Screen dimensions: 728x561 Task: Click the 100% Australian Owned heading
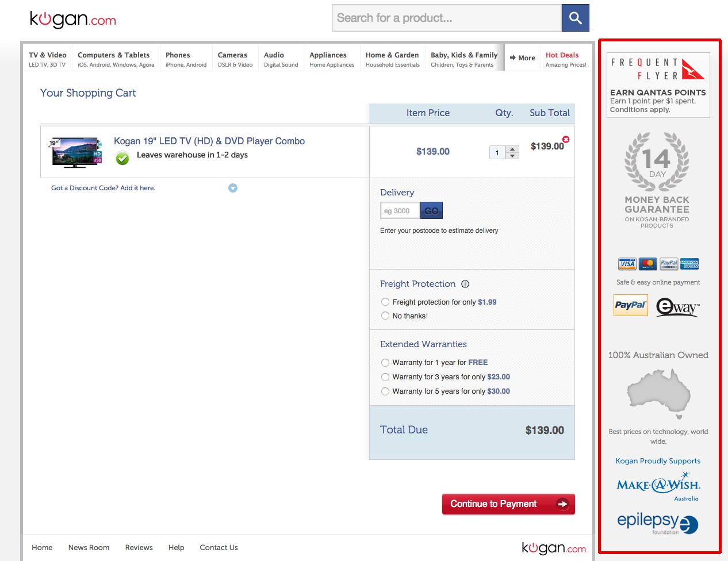point(658,355)
